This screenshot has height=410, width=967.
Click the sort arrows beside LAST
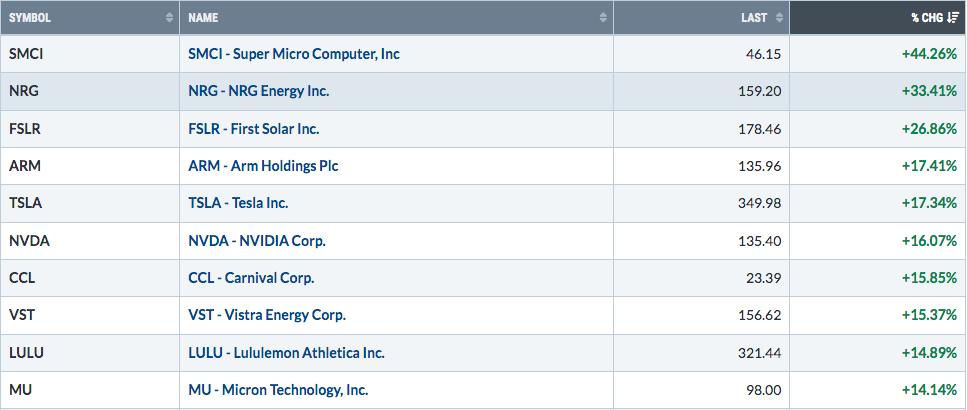[780, 18]
